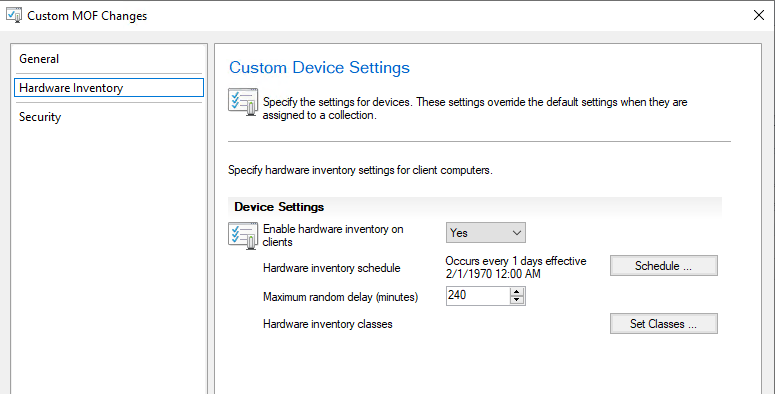
Task: Click the Specify hardware inventory settings text
Action: (360, 171)
